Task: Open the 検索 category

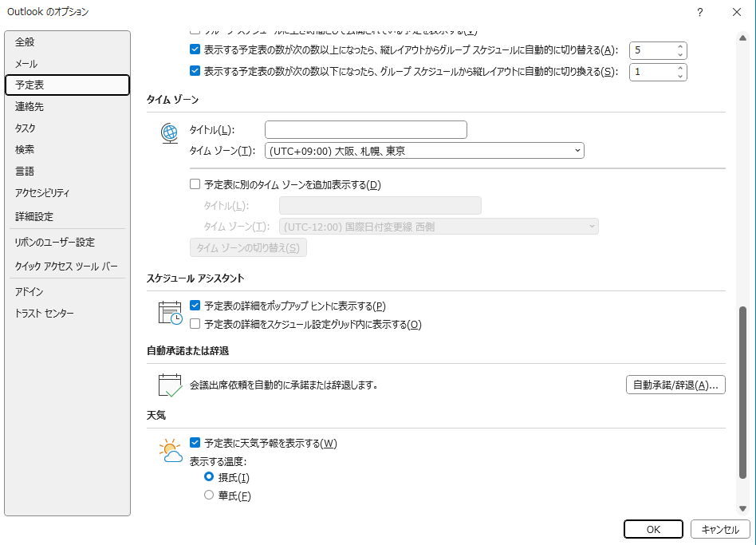Action: coord(68,149)
